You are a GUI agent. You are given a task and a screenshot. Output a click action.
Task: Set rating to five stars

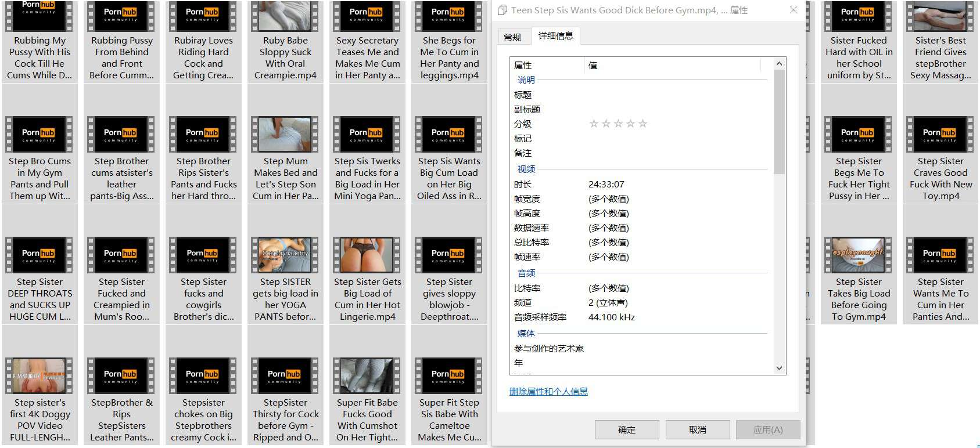(642, 124)
